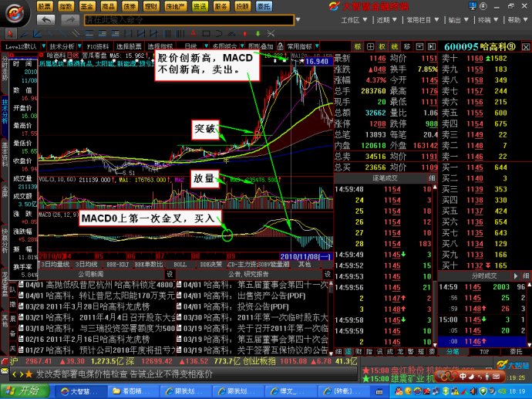Open the 房地产 category
The height and width of the screenshot is (399, 532).
click(x=175, y=6)
